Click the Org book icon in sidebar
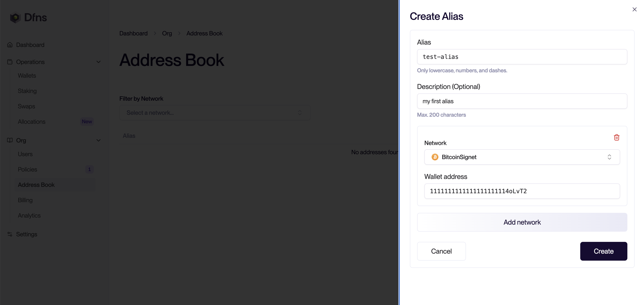 pos(10,140)
